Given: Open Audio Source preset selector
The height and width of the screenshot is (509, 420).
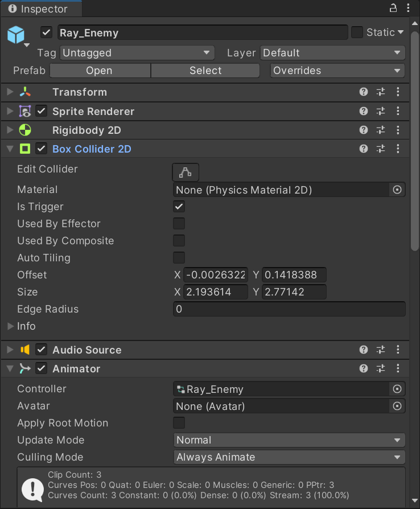Looking at the screenshot, I should [x=381, y=350].
